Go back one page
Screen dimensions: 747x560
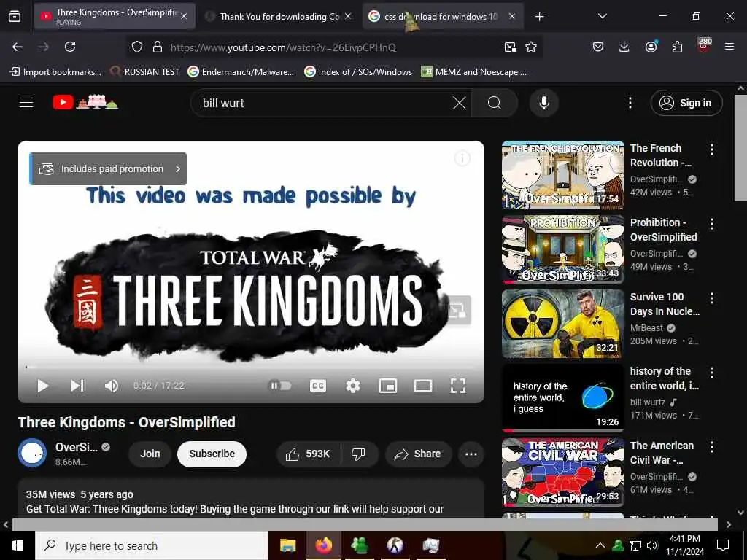tap(18, 47)
